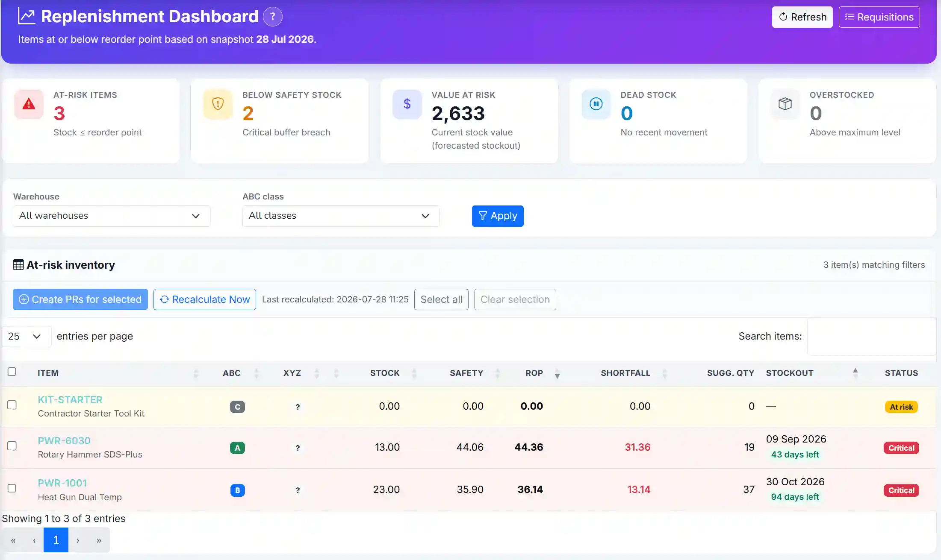Click the At-risk inventory table icon
This screenshot has width=941, height=560.
click(x=18, y=265)
